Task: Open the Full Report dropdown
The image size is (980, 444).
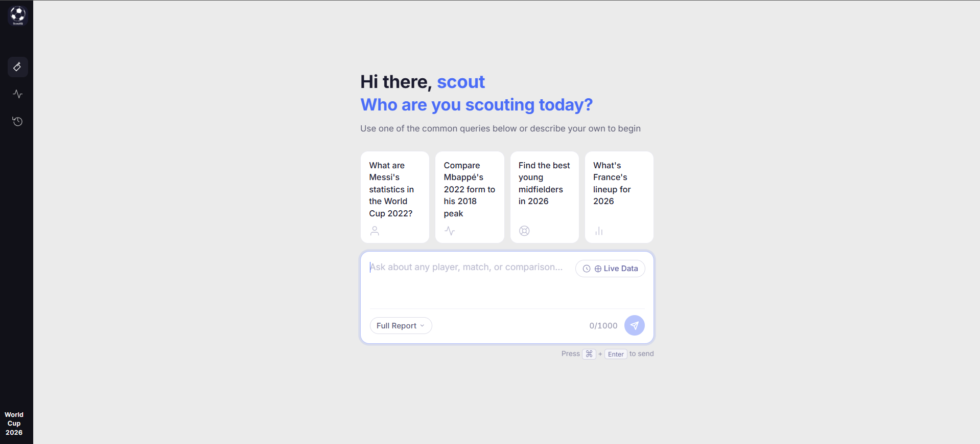Action: coord(401,326)
